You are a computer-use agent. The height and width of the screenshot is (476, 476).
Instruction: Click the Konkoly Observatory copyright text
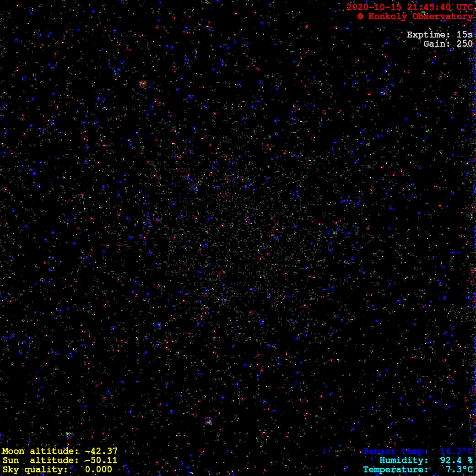pos(420,16)
